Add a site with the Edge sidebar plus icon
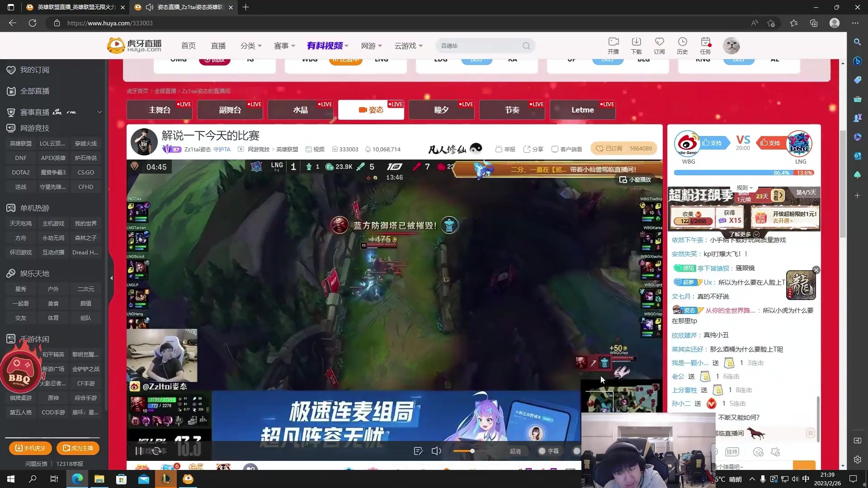Viewport: 868px width, 488px height. pos(857,196)
